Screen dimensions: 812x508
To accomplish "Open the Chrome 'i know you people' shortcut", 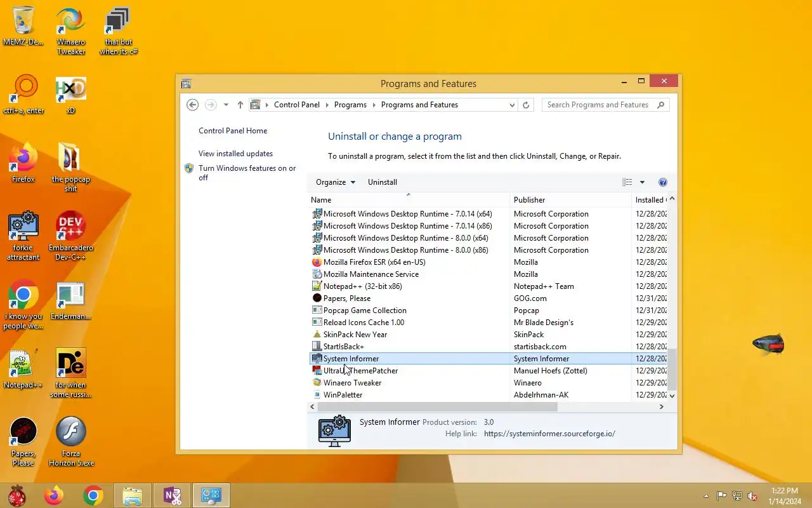I will click(23, 305).
